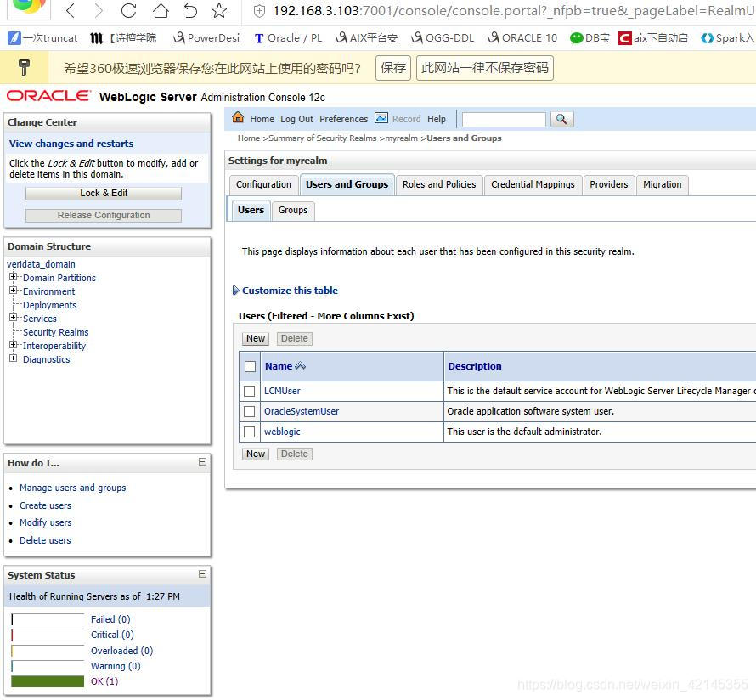
Task: Open the Preferences link
Action: click(x=344, y=119)
